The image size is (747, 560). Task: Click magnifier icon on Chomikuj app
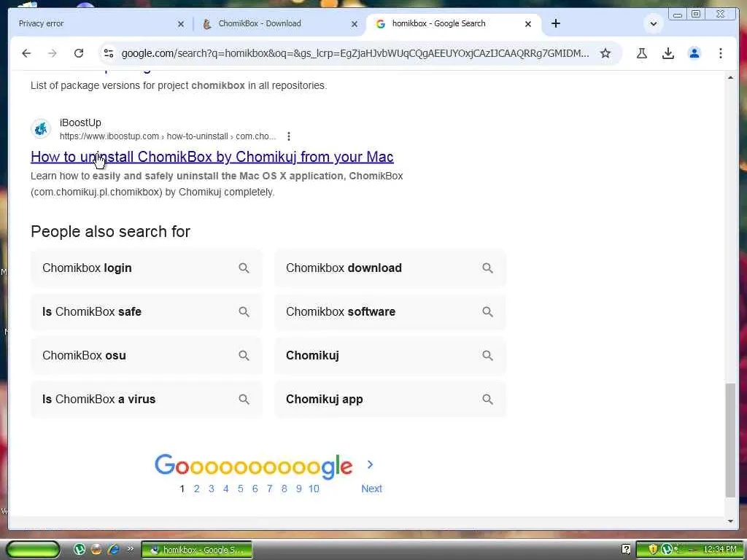tap(487, 400)
